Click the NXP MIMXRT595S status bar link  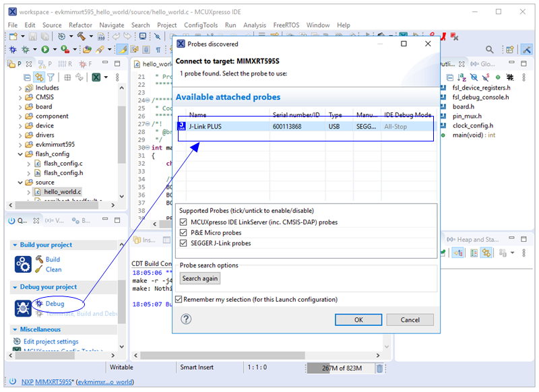(46, 382)
